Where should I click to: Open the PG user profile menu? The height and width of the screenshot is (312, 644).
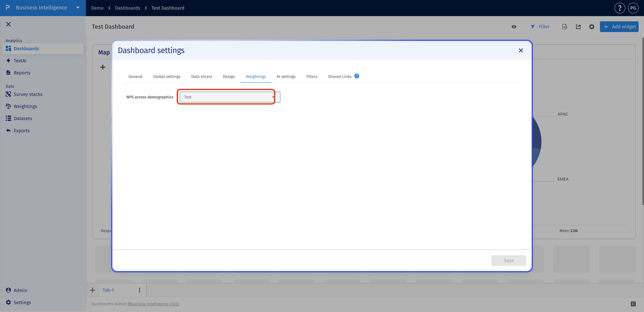click(x=633, y=8)
